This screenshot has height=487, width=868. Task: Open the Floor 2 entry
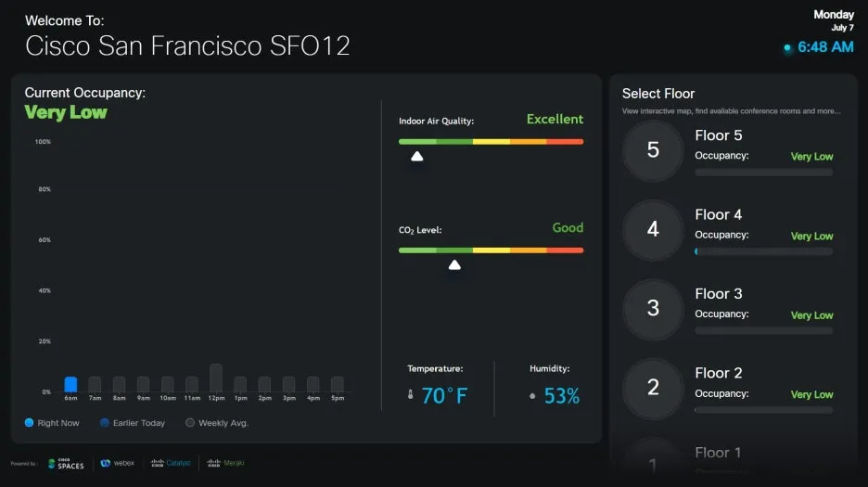(719, 373)
